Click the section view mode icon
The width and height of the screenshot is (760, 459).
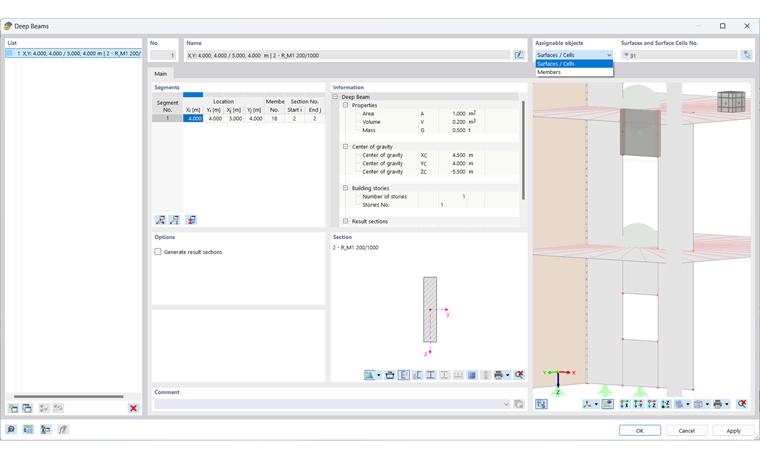(x=370, y=375)
